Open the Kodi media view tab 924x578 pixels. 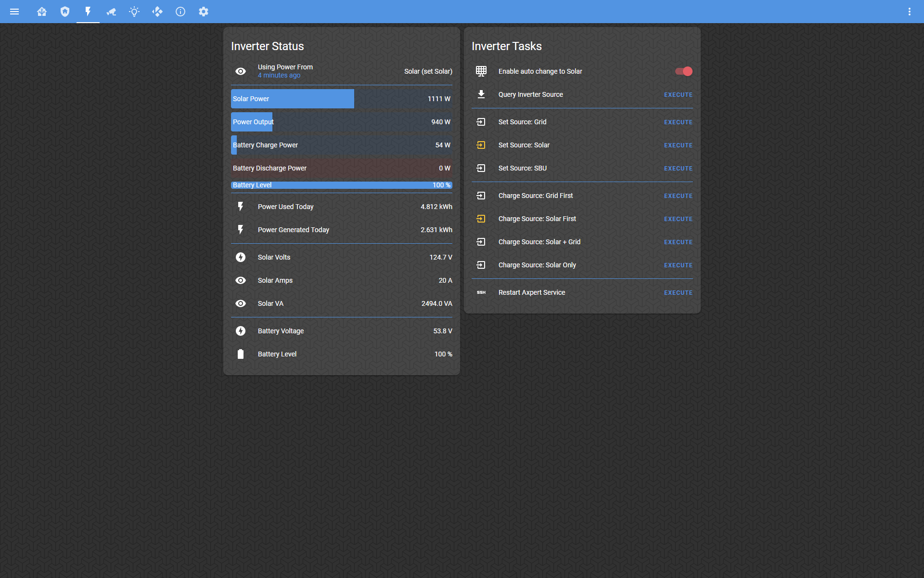[157, 12]
